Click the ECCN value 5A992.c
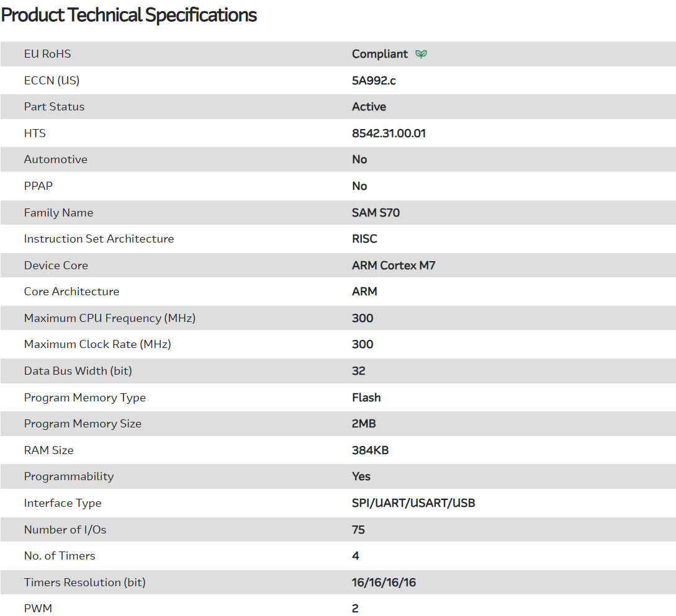Viewport: 676px width, 616px height. click(374, 81)
